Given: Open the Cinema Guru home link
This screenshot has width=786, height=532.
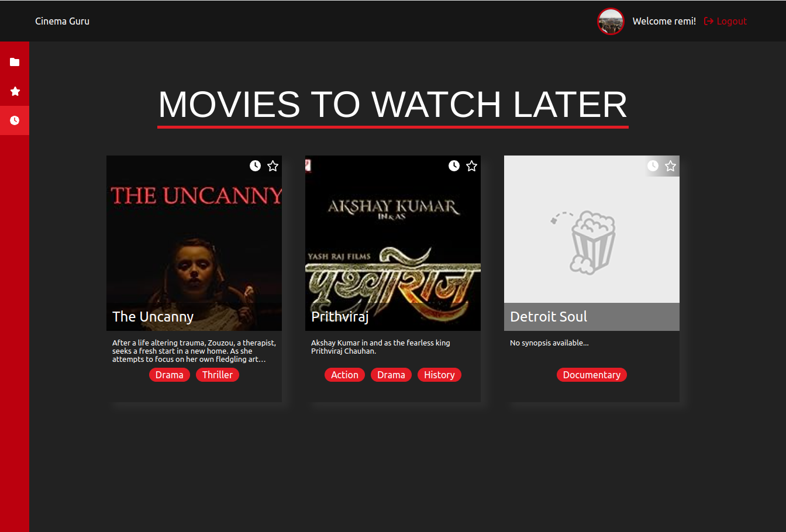Looking at the screenshot, I should click(62, 21).
